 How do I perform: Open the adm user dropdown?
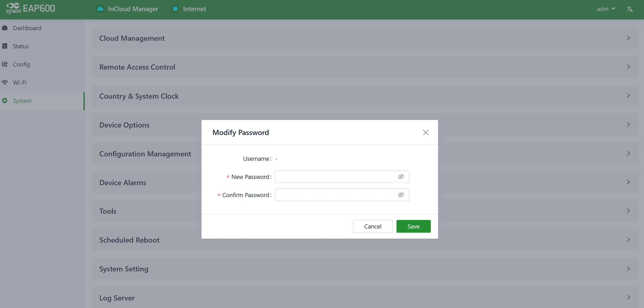606,9
